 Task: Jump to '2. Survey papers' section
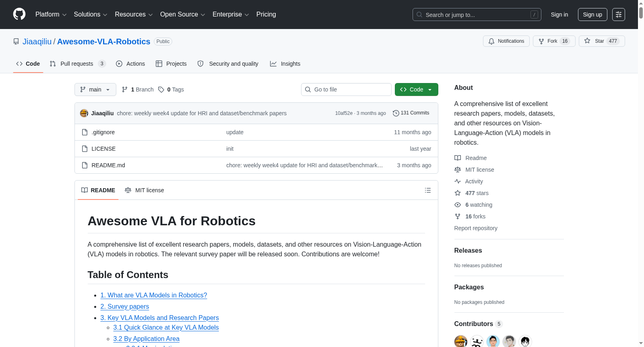pos(125,306)
